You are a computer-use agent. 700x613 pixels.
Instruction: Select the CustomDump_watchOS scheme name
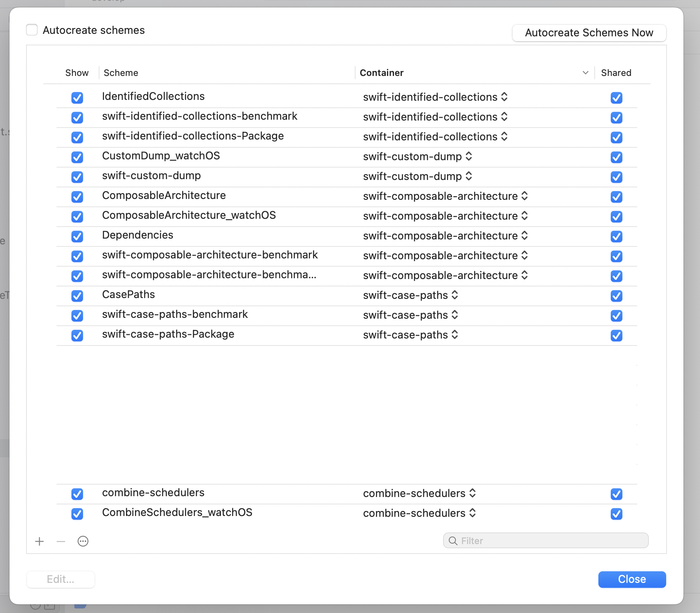pyautogui.click(x=161, y=156)
